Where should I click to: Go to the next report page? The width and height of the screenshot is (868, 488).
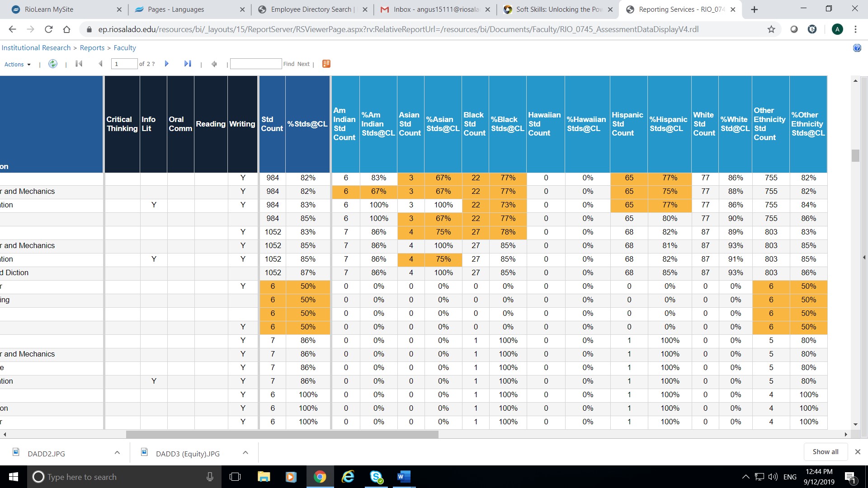tap(167, 64)
